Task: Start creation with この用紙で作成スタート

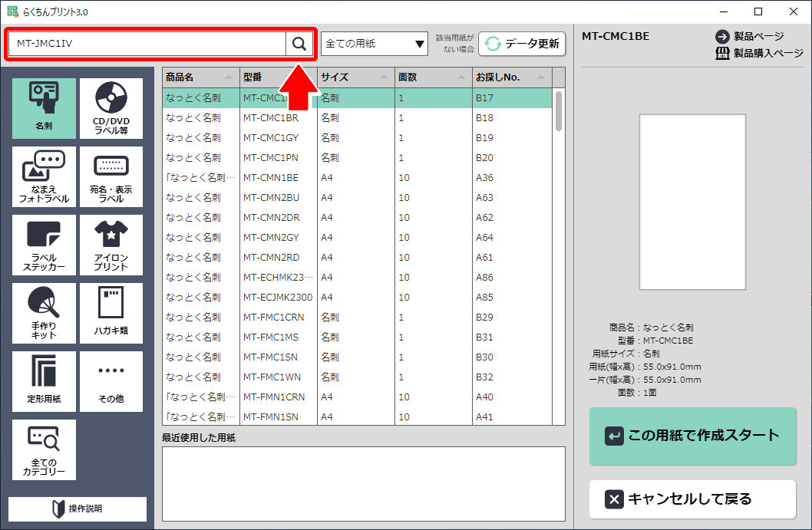Action: coord(692,436)
